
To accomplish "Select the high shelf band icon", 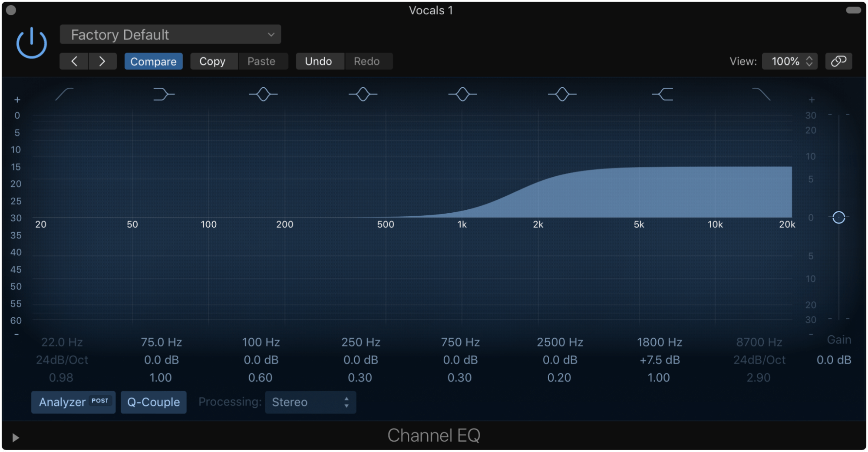I will 662,94.
